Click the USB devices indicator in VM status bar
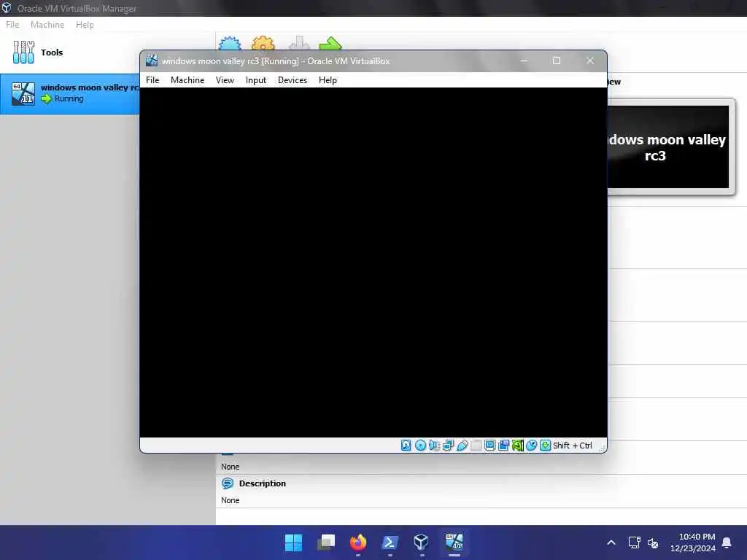The width and height of the screenshot is (747, 560). click(462, 446)
